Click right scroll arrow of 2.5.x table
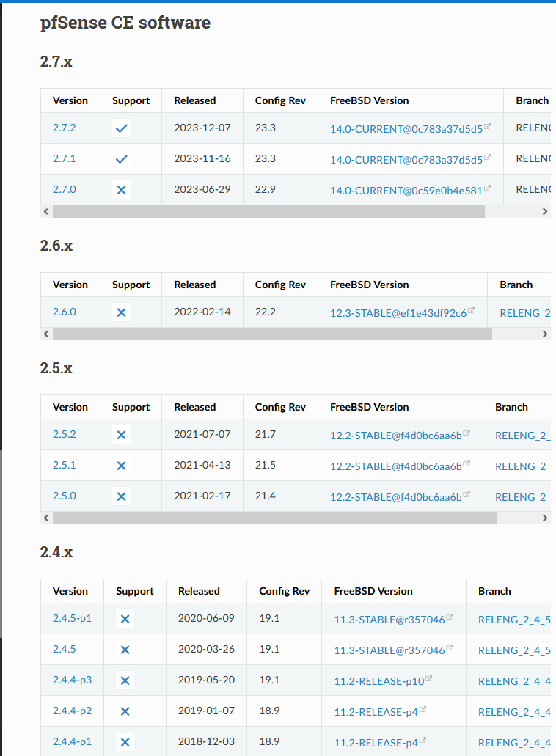The width and height of the screenshot is (556, 756). point(545,518)
